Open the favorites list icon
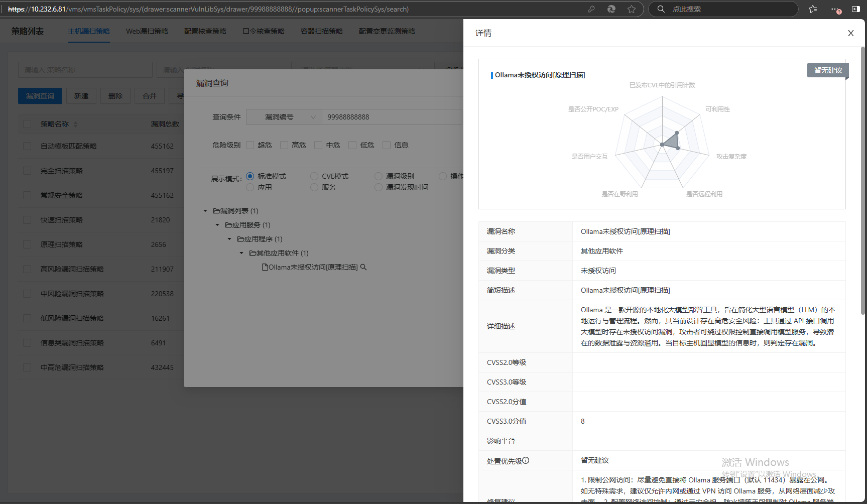 coord(813,9)
